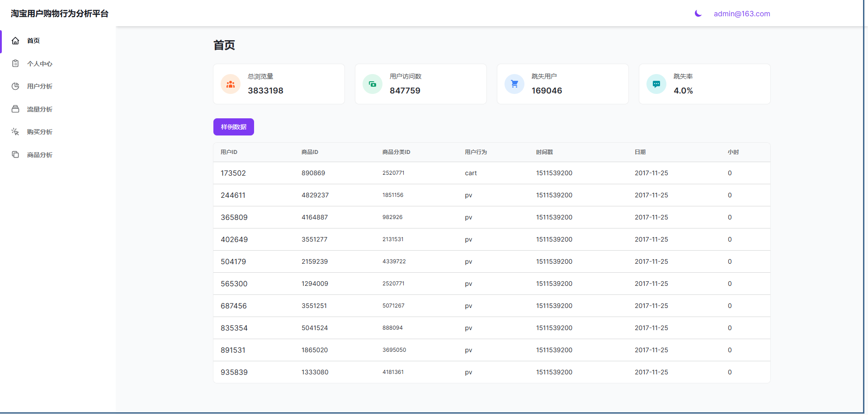Click the 用户ID column header
This screenshot has width=868, height=415.
click(x=229, y=152)
